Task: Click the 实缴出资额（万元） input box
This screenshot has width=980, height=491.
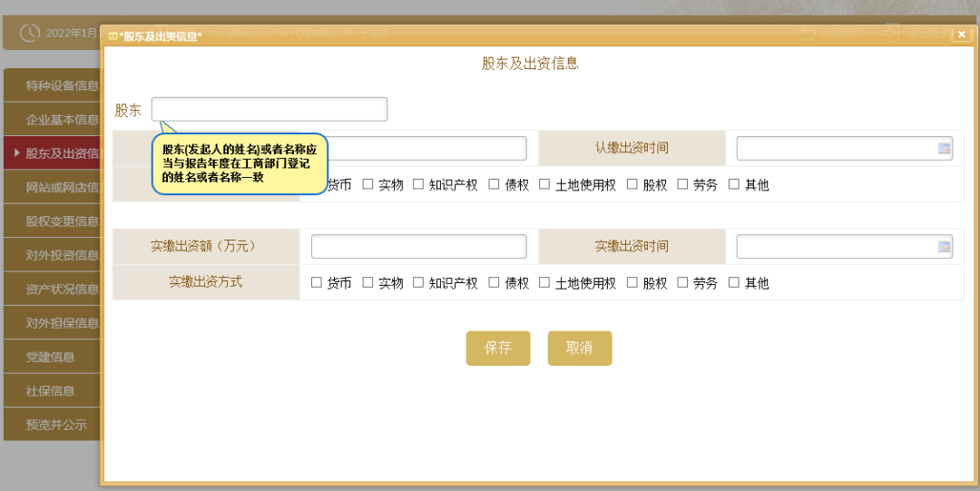Action: coord(418,247)
